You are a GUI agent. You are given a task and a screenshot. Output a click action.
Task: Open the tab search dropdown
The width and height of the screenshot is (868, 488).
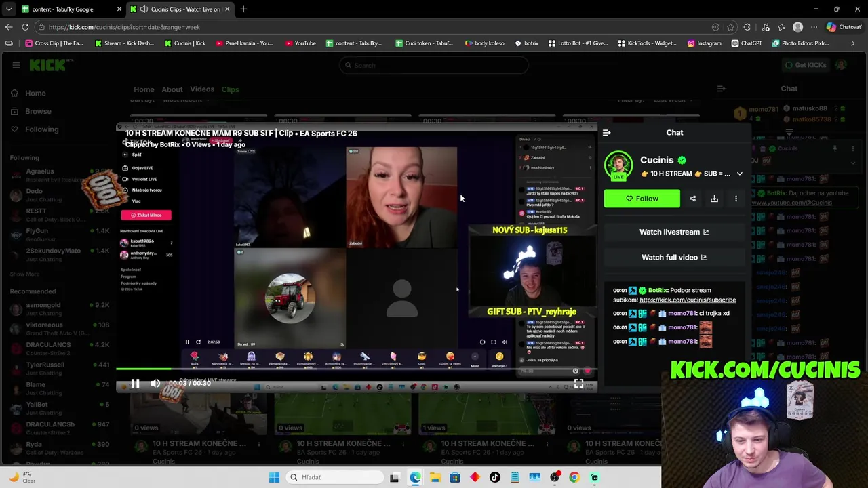click(9, 9)
